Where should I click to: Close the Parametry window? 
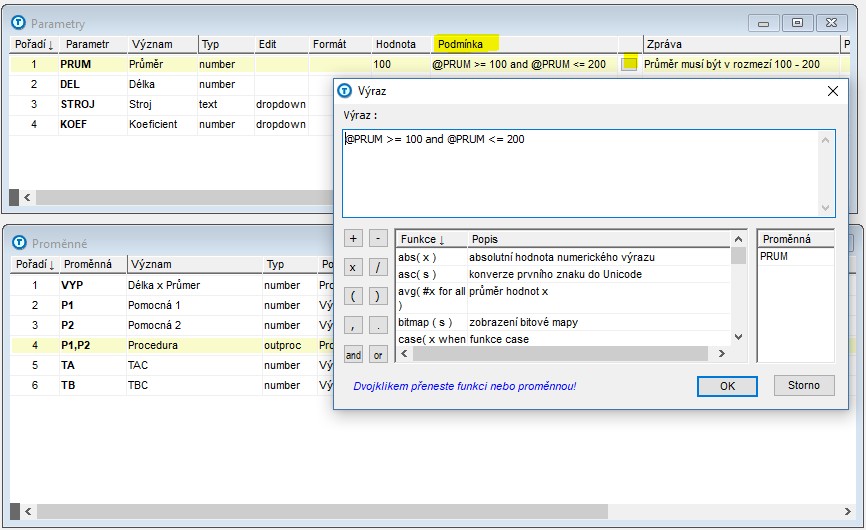(x=831, y=23)
